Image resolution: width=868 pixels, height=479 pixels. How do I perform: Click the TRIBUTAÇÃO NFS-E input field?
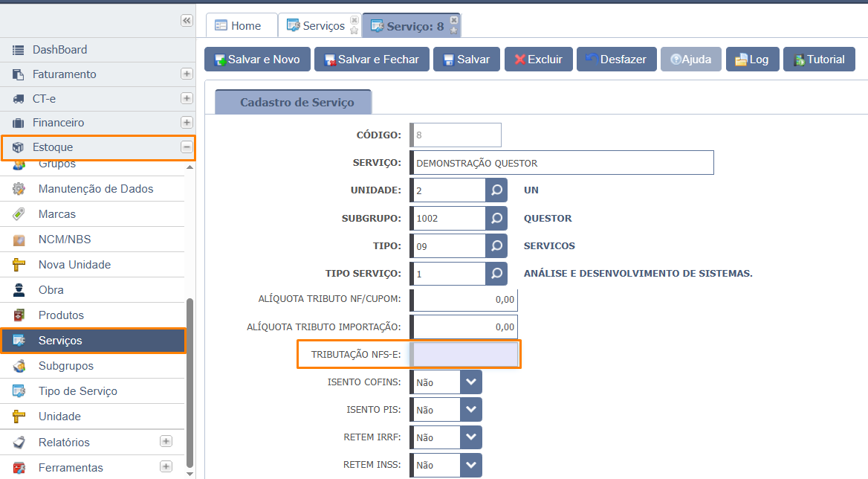coord(465,354)
